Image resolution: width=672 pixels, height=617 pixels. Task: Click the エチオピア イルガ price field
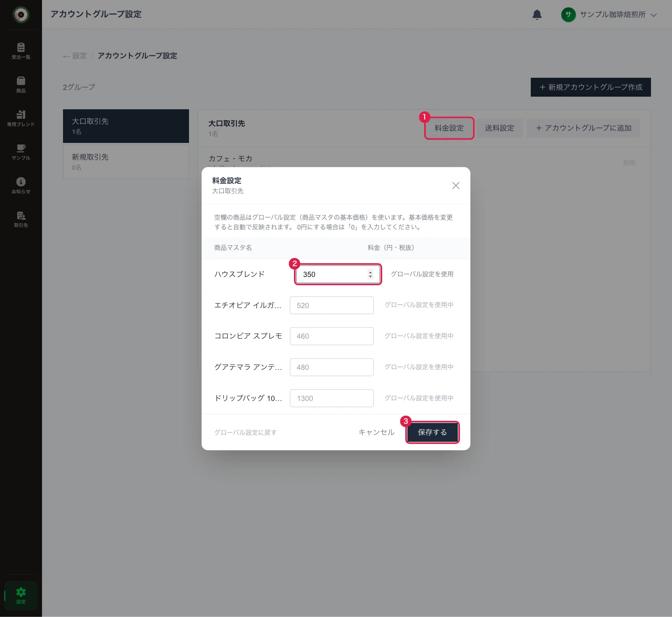(x=332, y=305)
